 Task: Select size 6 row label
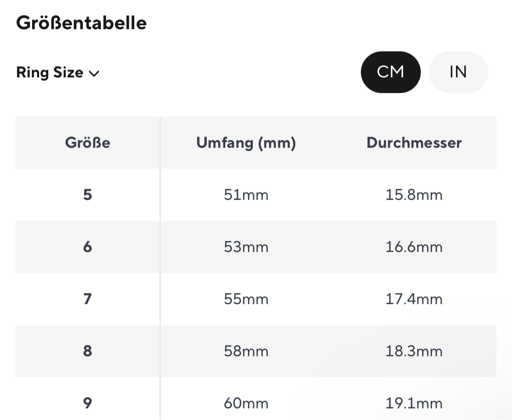coord(88,247)
